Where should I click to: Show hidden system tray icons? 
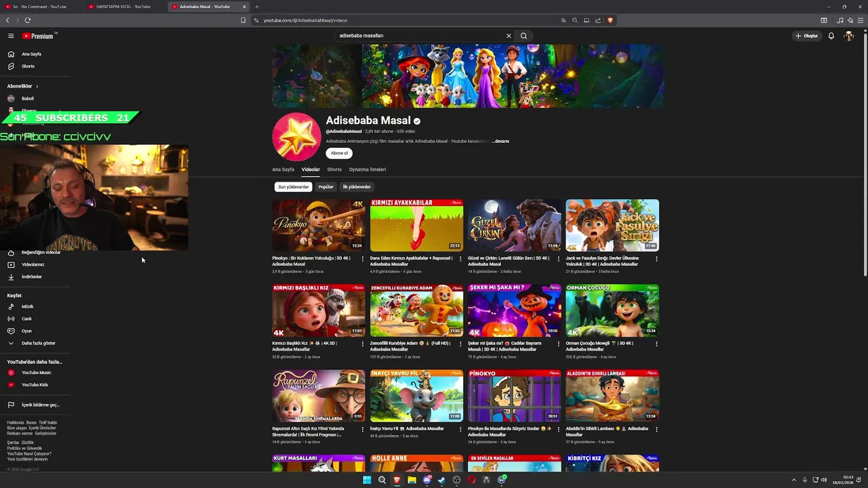(x=794, y=480)
